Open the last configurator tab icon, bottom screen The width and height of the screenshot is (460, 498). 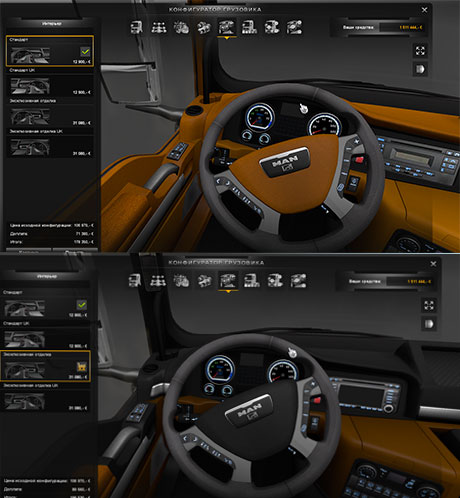[298, 281]
